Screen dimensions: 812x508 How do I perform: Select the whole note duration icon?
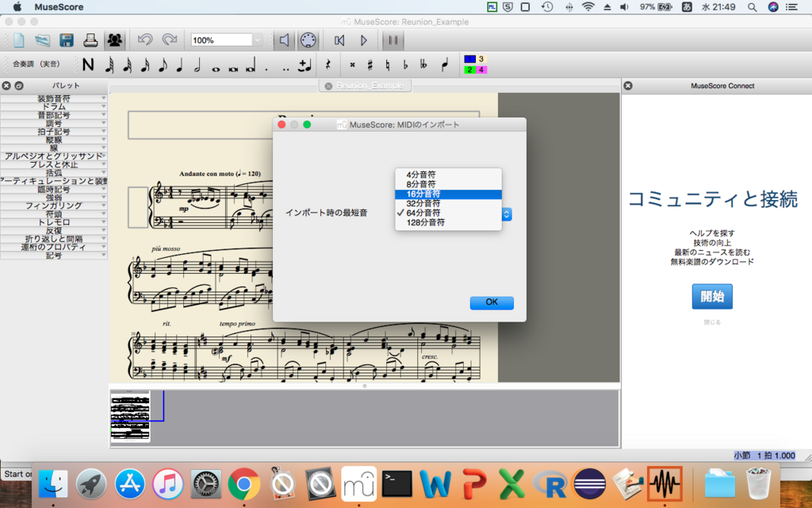[x=216, y=68]
